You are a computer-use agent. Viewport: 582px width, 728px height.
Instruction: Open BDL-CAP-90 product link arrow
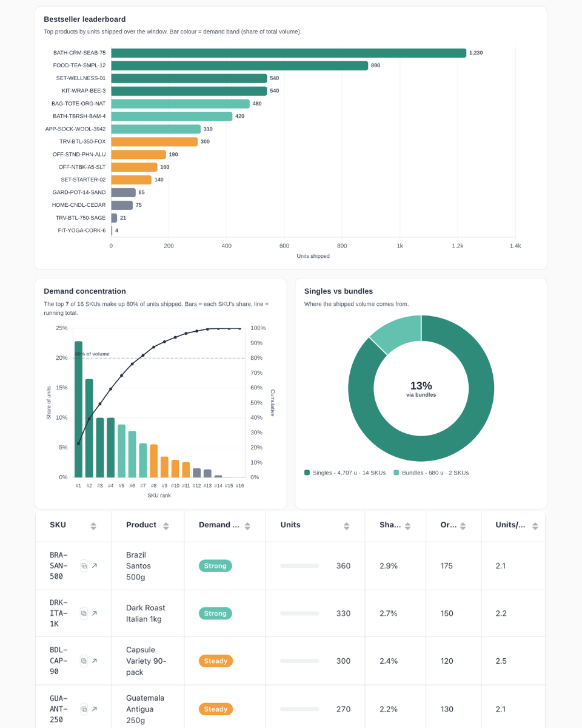(95, 661)
